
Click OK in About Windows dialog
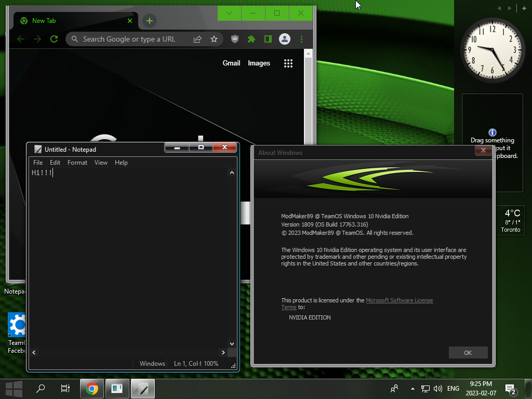[x=468, y=353]
